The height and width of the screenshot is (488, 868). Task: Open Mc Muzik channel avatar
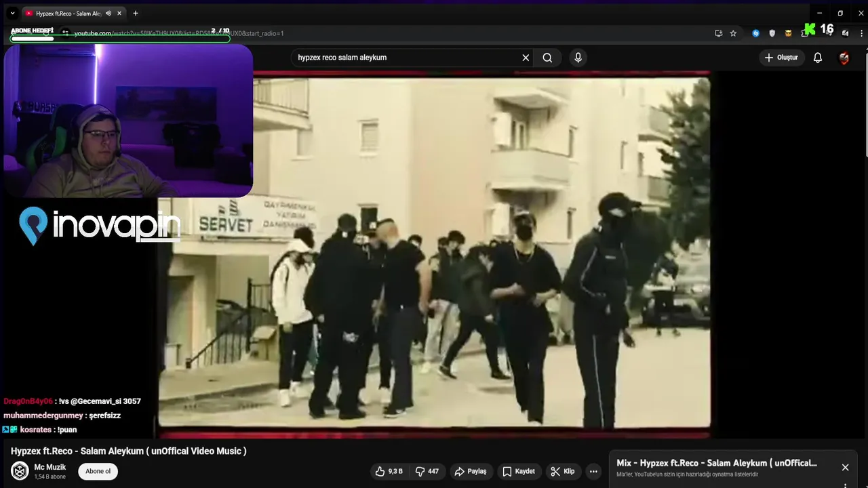(x=20, y=471)
